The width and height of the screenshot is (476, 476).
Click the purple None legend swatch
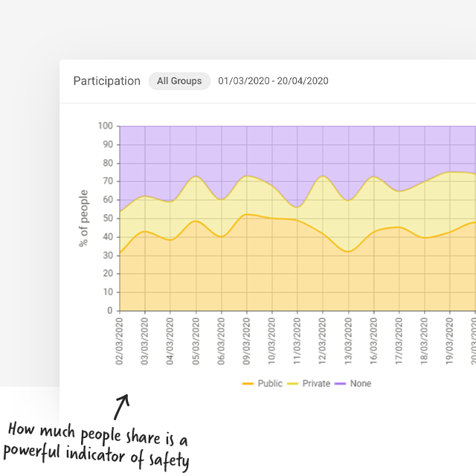click(x=341, y=384)
